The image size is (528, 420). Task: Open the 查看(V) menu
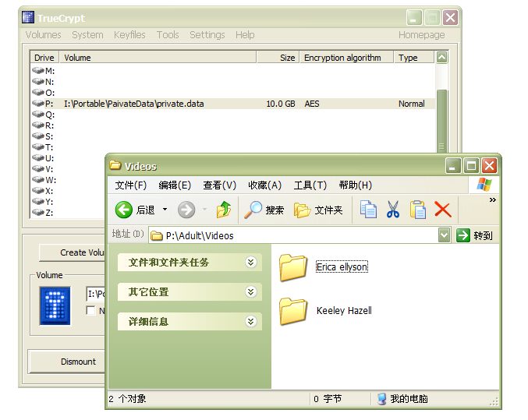[x=220, y=185]
